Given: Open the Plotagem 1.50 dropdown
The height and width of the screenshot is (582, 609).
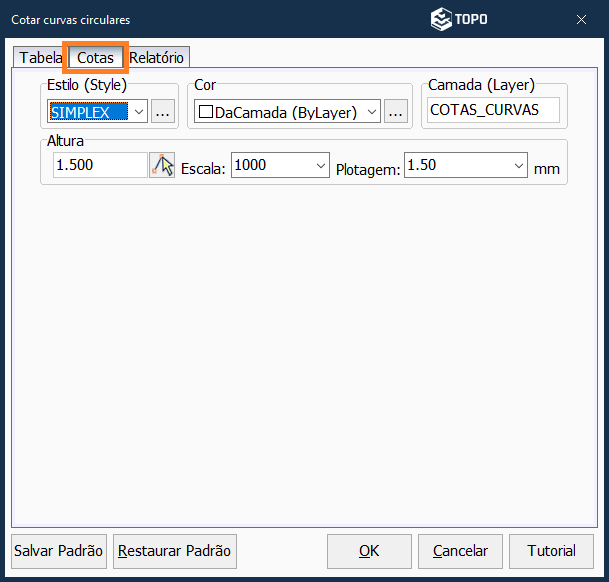Looking at the screenshot, I should point(519,165).
